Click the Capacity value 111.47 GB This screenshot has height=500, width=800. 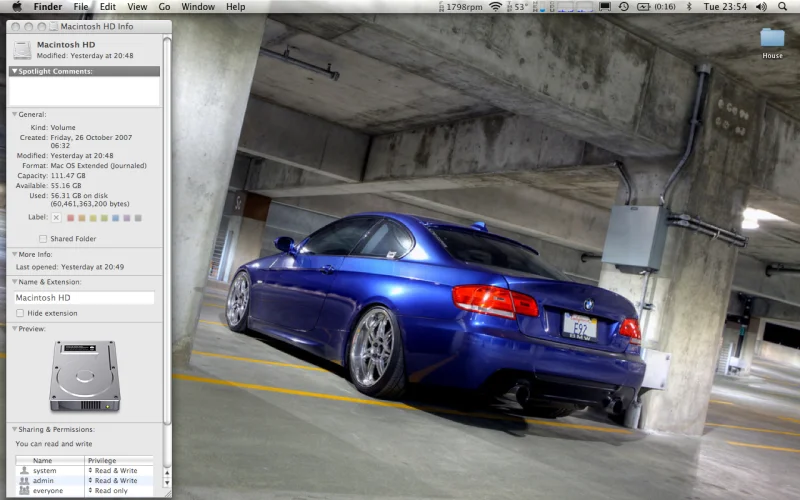[68, 176]
